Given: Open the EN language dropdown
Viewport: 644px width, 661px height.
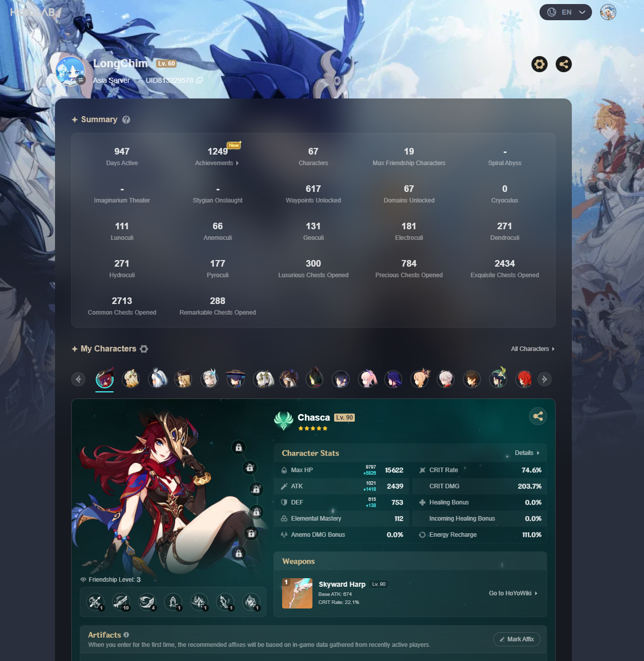Looking at the screenshot, I should pos(566,12).
